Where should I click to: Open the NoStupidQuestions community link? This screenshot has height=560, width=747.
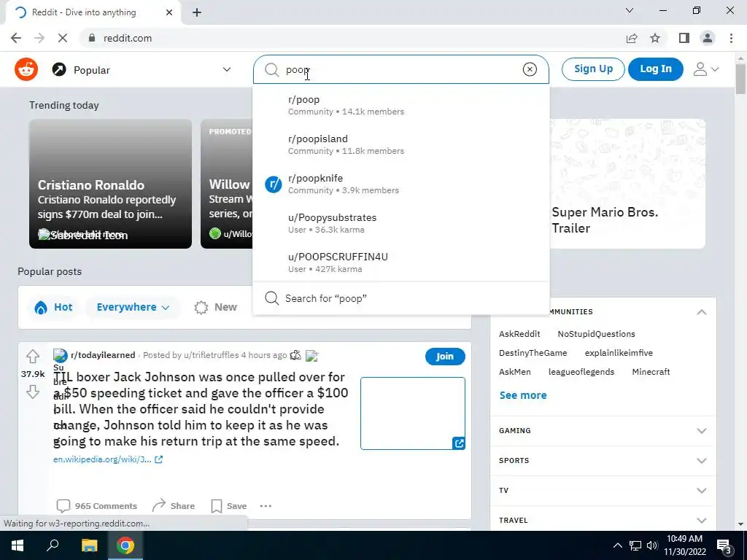click(597, 334)
